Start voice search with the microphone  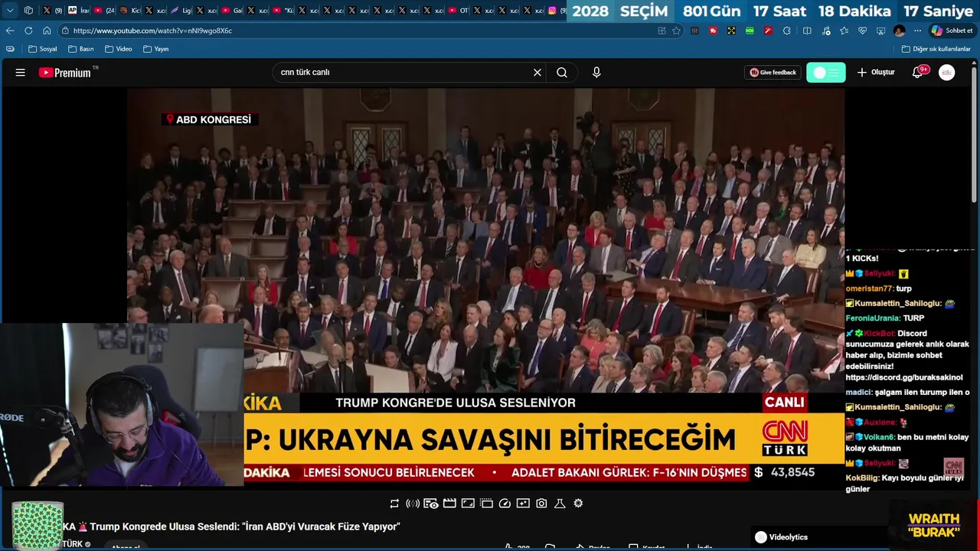click(x=596, y=73)
